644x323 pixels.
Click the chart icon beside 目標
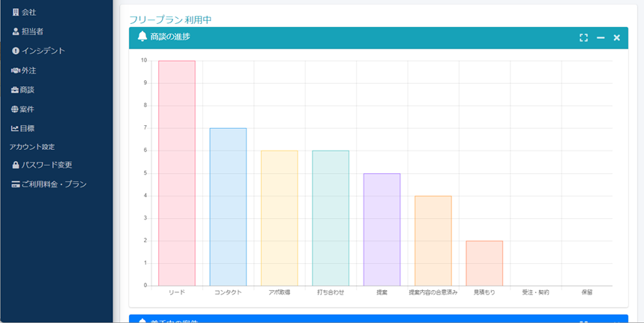point(15,129)
